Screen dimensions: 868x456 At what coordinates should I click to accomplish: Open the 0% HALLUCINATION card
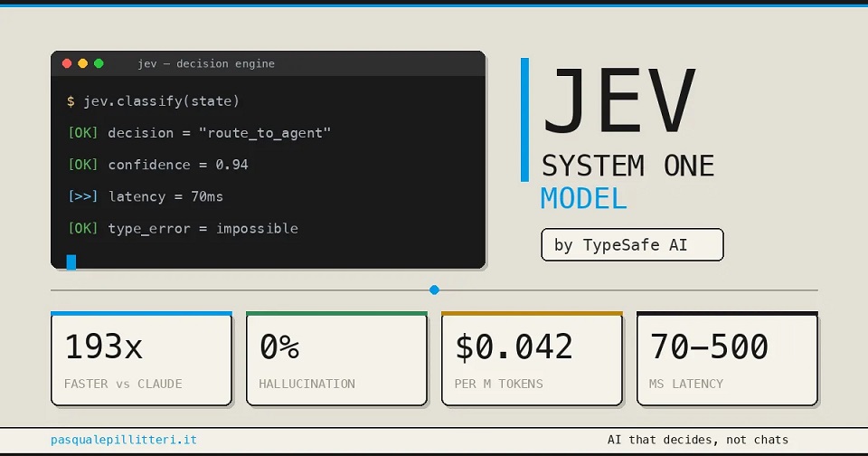(336, 358)
